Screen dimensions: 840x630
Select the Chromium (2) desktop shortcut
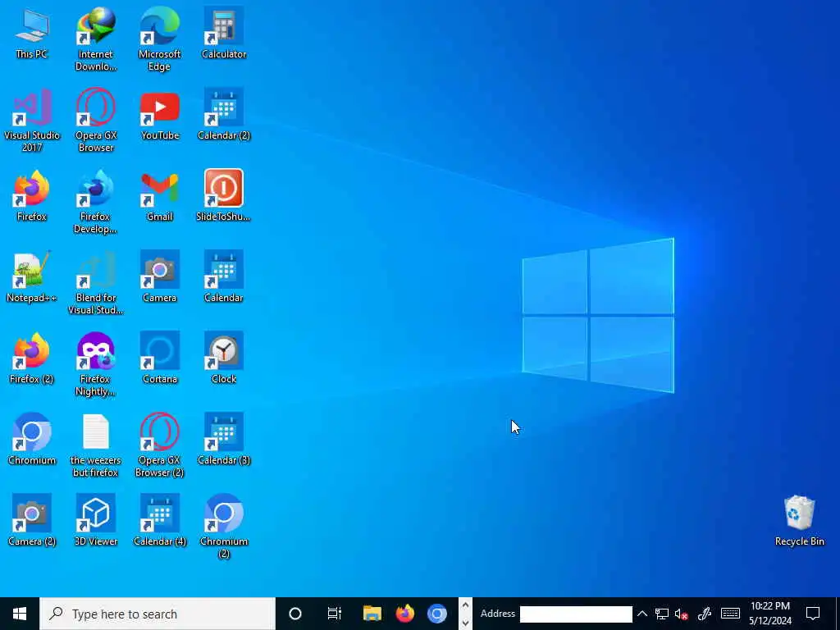tap(224, 527)
